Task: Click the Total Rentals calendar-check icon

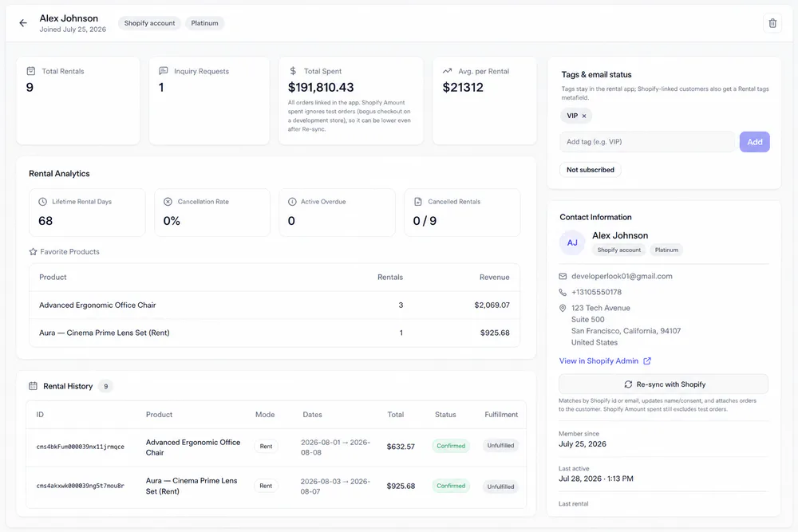Action: pyautogui.click(x=31, y=71)
